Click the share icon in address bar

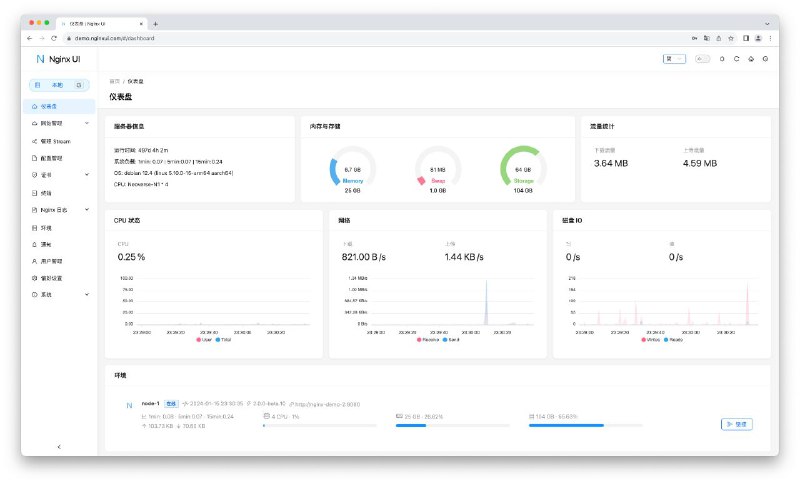(x=718, y=38)
